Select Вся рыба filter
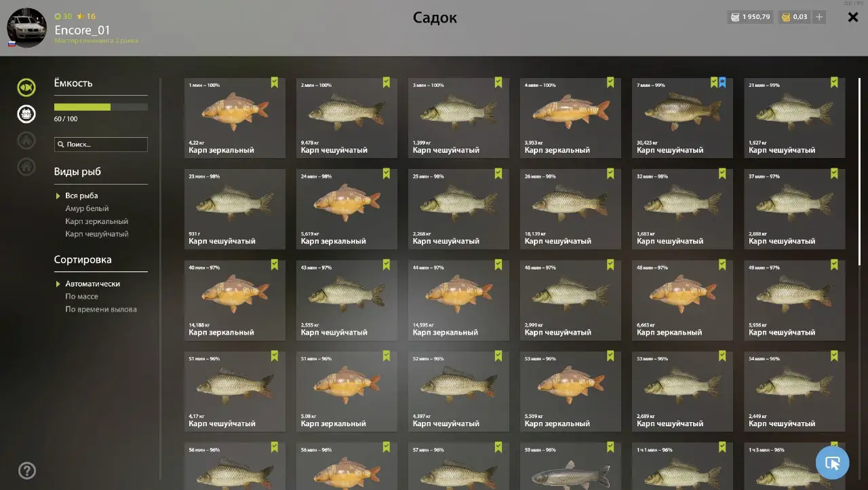Image resolution: width=868 pixels, height=490 pixels. [81, 195]
